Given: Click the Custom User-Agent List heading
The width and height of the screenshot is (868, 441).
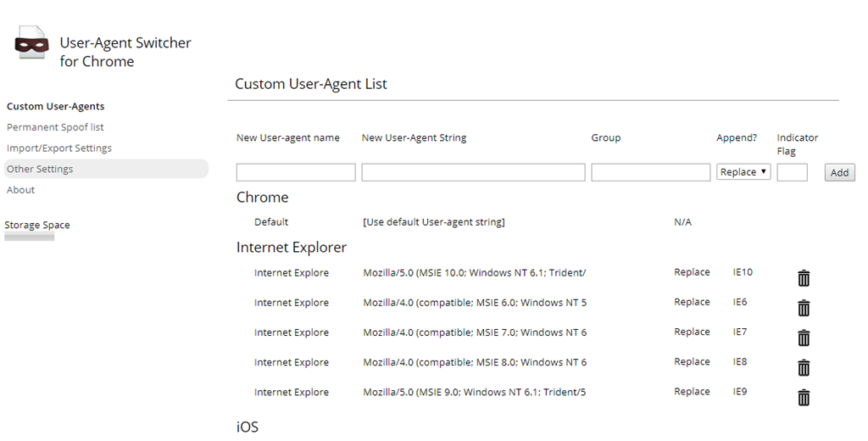Looking at the screenshot, I should (311, 84).
